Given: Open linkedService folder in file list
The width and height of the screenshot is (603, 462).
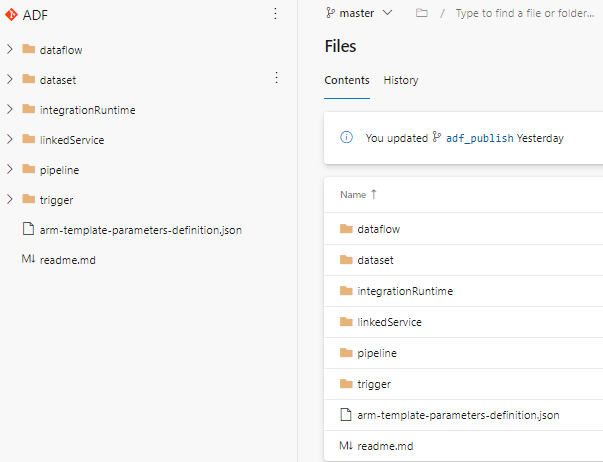Looking at the screenshot, I should [389, 322].
